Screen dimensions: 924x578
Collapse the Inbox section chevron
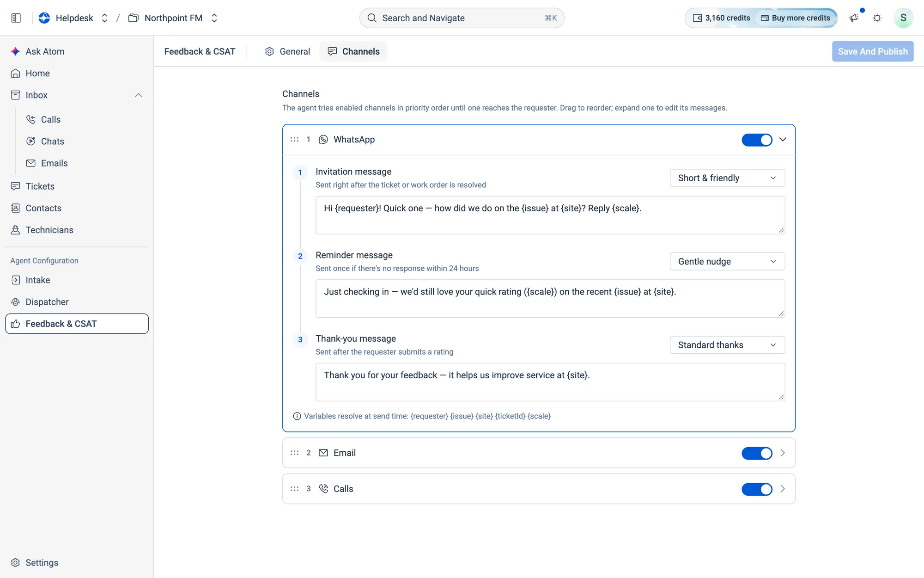pos(138,95)
